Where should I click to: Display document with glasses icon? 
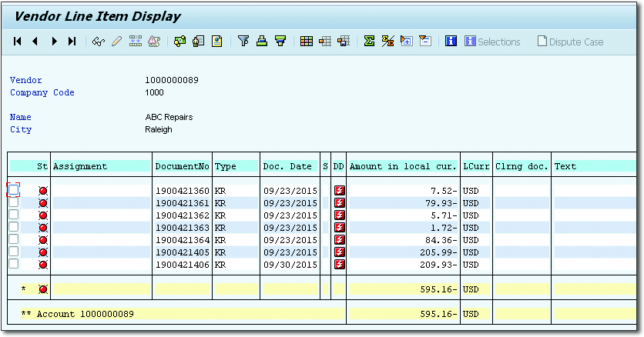pos(98,42)
